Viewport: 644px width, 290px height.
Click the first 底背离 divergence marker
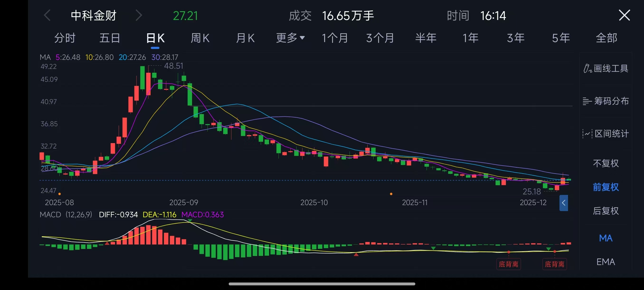508,264
